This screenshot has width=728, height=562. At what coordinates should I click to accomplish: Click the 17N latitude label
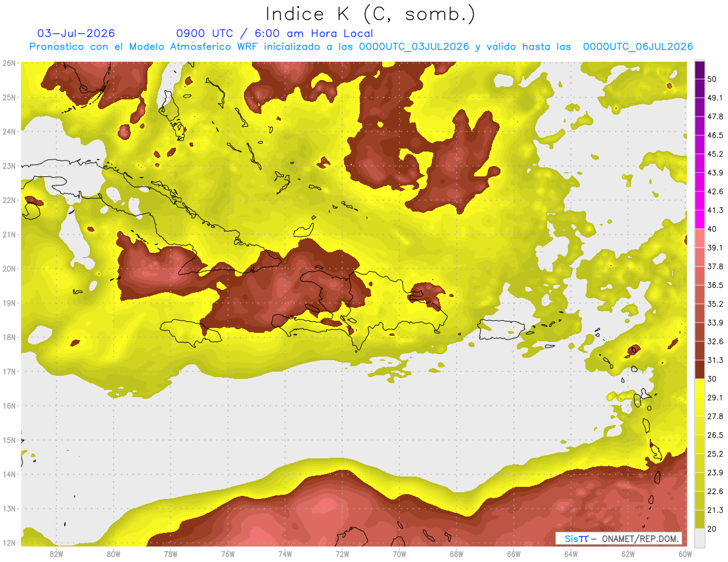click(x=9, y=371)
